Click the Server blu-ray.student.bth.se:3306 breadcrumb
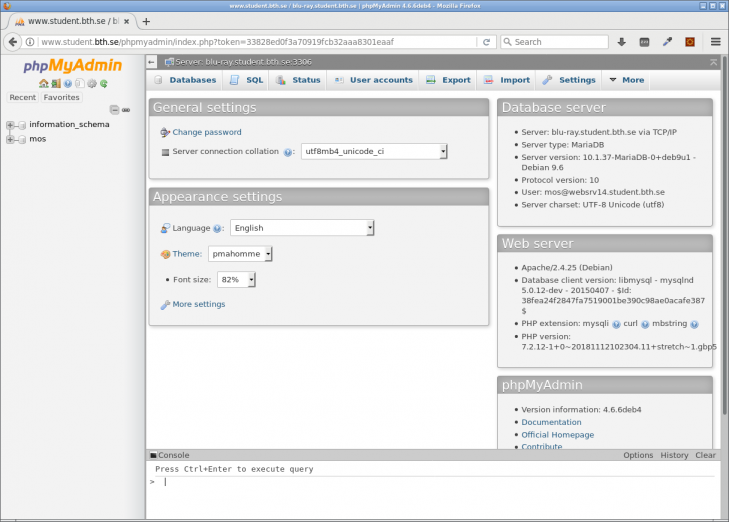This screenshot has height=522, width=729. click(x=243, y=62)
